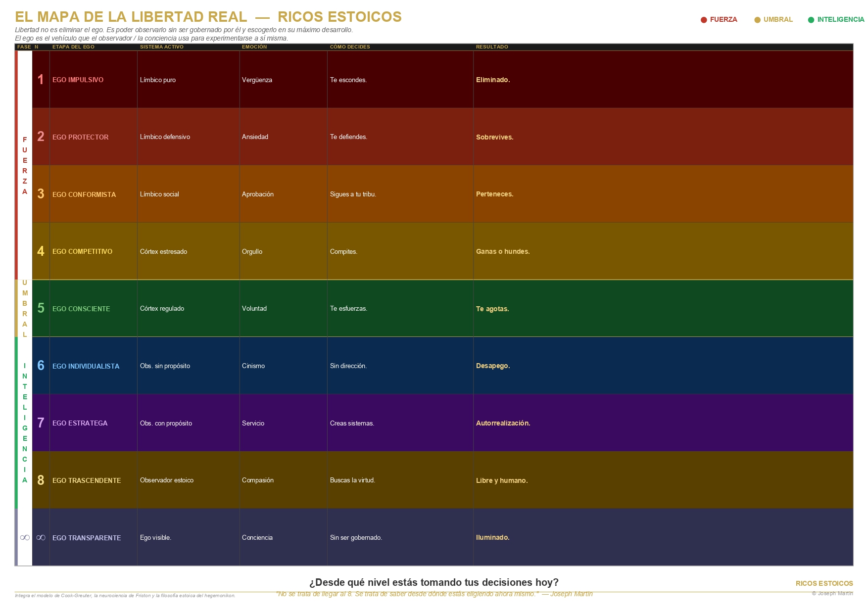Click the "EGO PROTECTOR" stage name
The image size is (868, 614).
[80, 137]
